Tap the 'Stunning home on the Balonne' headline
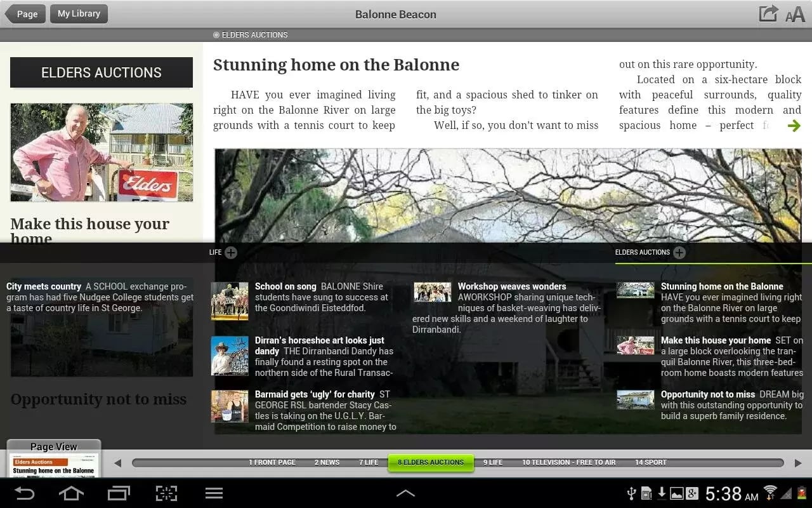The image size is (812, 508). (336, 65)
